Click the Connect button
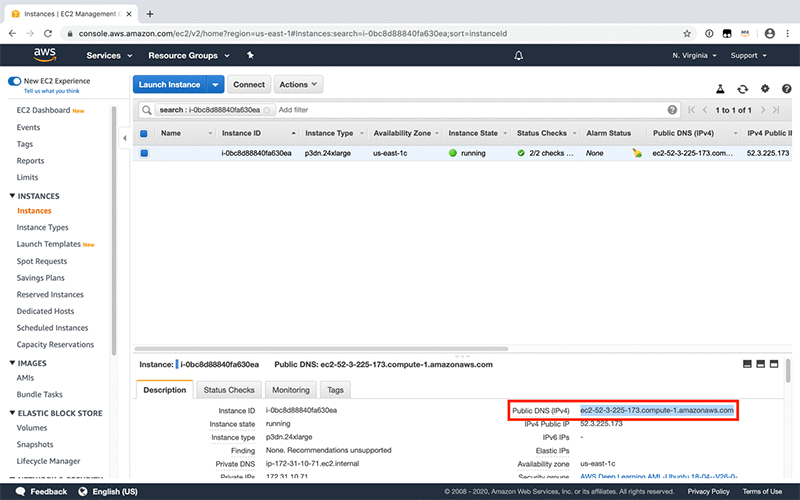Image resolution: width=800 pixels, height=500 pixels. click(x=249, y=85)
